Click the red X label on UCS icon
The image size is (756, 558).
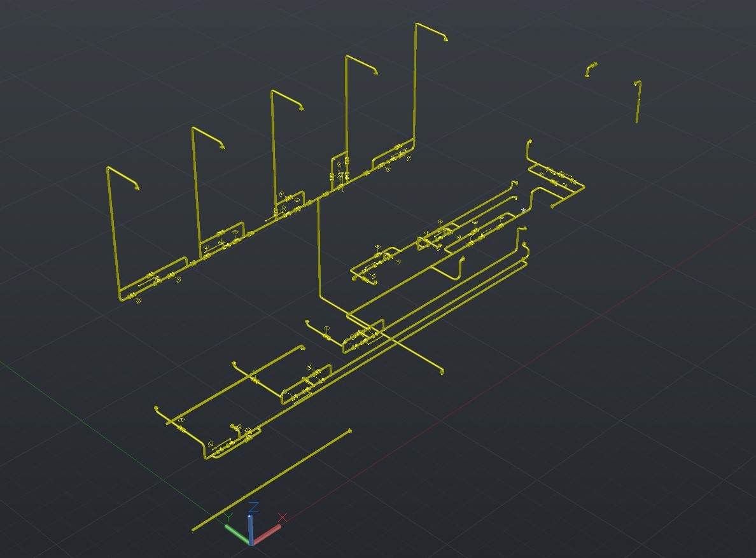[283, 517]
